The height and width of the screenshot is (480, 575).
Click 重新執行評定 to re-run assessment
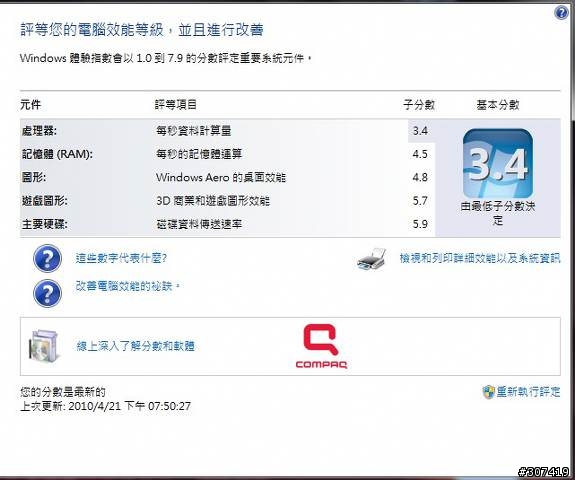click(528, 392)
